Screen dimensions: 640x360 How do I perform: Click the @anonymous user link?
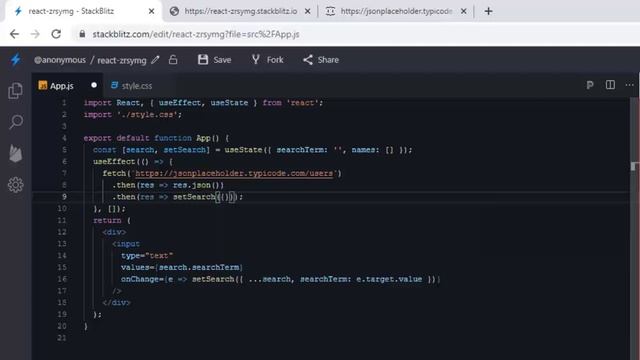(x=60, y=60)
